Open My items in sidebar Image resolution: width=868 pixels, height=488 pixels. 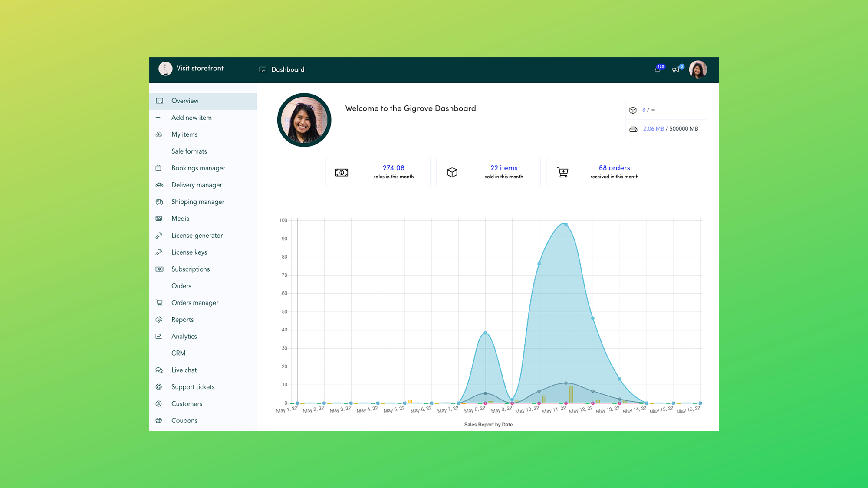click(184, 134)
